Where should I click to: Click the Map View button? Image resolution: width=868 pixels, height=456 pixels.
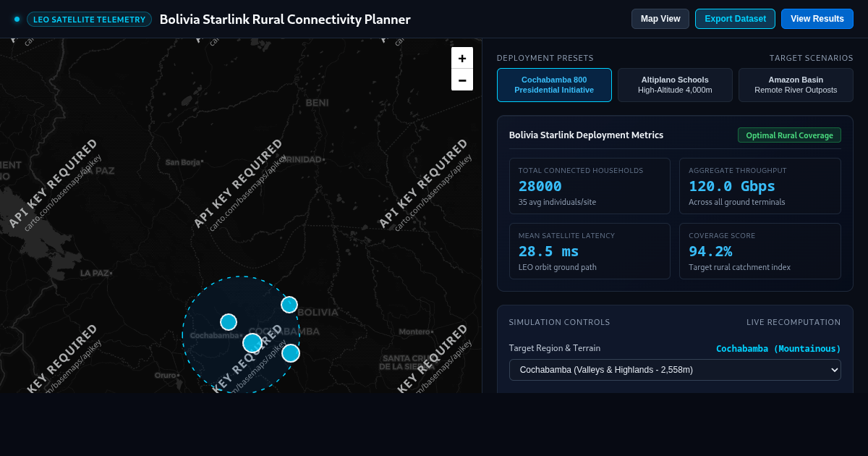(x=660, y=19)
